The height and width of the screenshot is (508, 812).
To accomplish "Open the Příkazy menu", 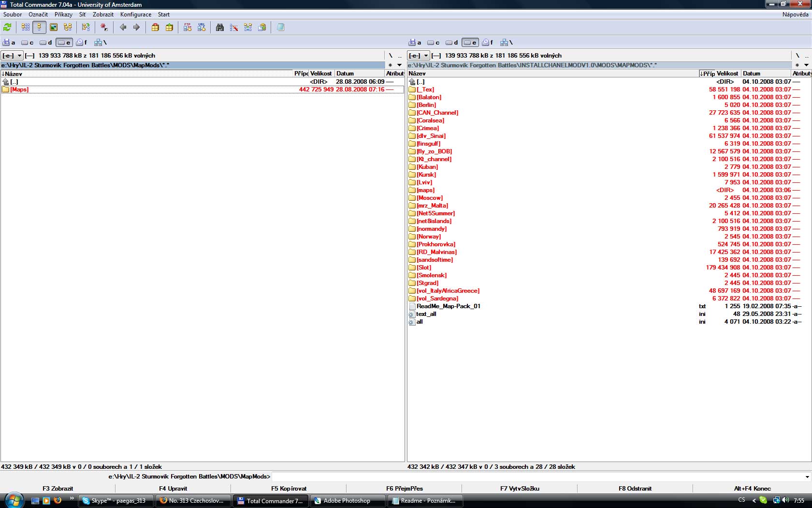I will pyautogui.click(x=63, y=15).
